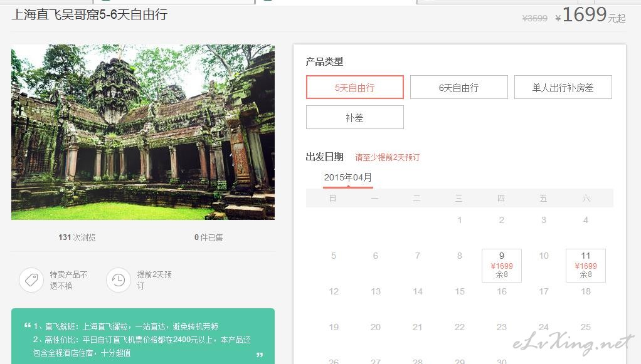The image size is (641, 364).
Task: Click calendar date 5
Action: 334,256
